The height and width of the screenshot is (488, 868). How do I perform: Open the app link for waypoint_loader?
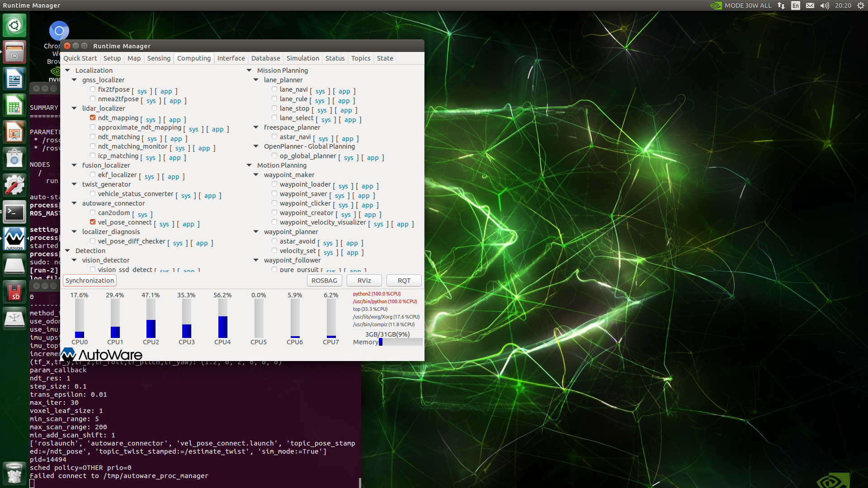368,186
